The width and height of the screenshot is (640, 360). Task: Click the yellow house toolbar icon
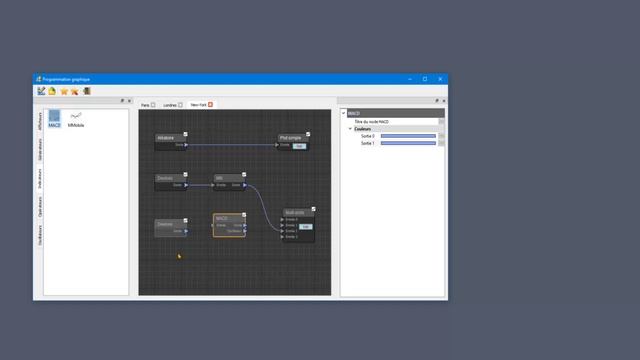click(52, 91)
